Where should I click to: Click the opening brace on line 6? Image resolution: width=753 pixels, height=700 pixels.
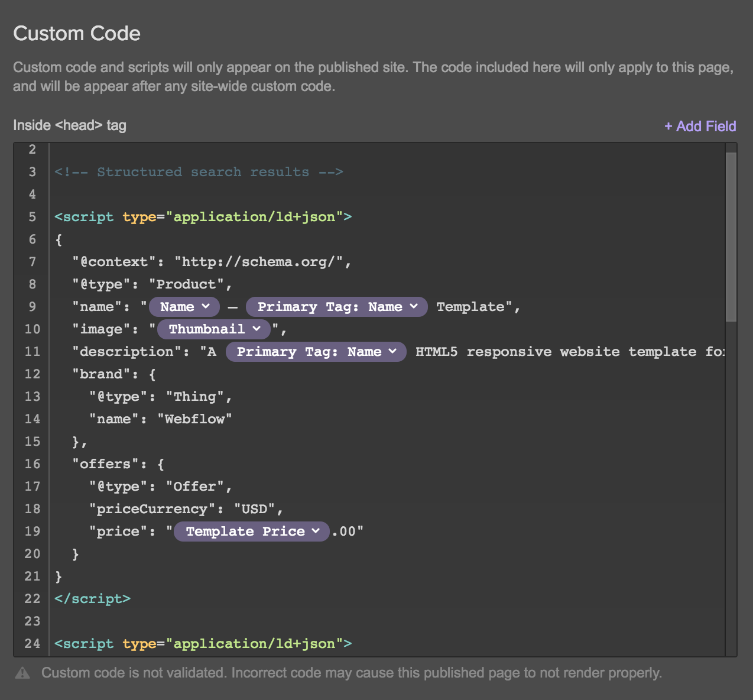tap(59, 239)
